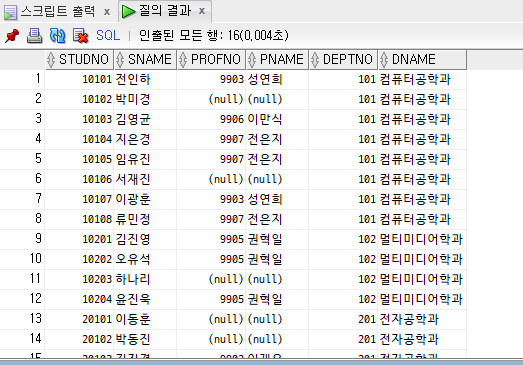This screenshot has width=523, height=365.
Task: Click sort arrows icon on DEPTNO header
Action: point(315,60)
